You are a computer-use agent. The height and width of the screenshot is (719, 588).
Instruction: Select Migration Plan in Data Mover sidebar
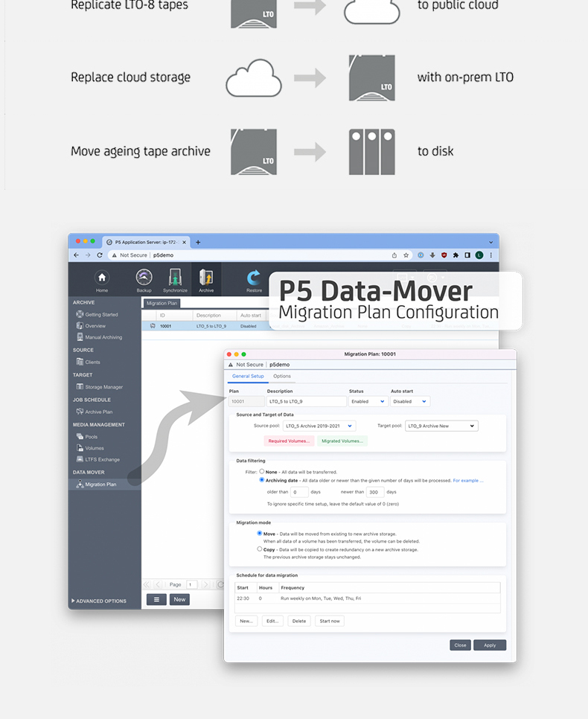pyautogui.click(x=100, y=485)
